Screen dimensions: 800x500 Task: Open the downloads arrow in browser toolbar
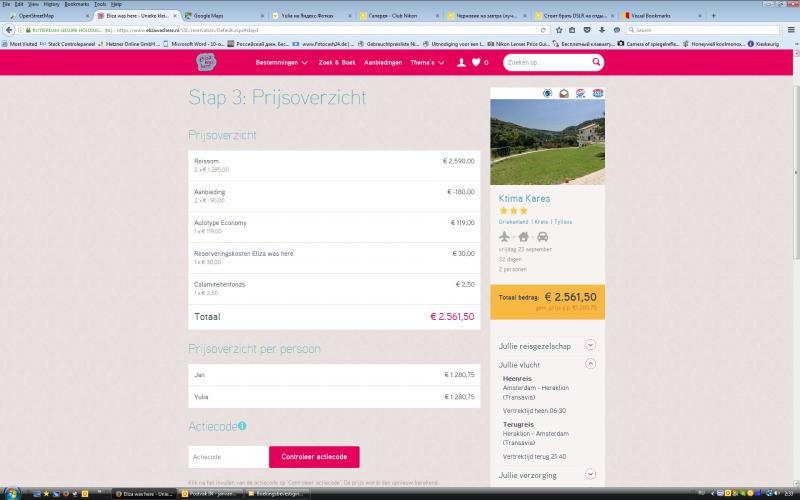tap(602, 30)
